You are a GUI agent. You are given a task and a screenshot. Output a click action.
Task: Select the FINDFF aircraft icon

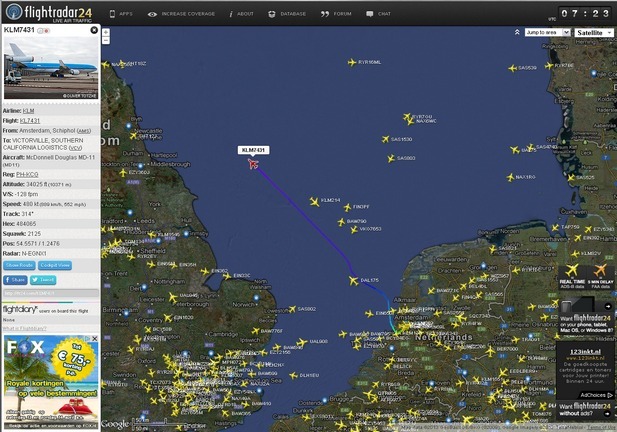pos(347,207)
